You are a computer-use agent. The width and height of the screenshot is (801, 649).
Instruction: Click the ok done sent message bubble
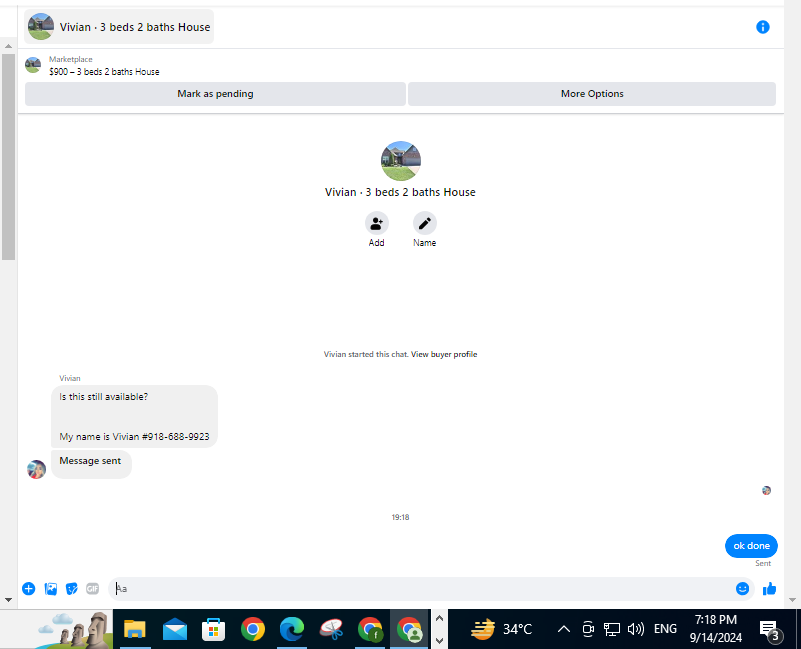(751, 546)
